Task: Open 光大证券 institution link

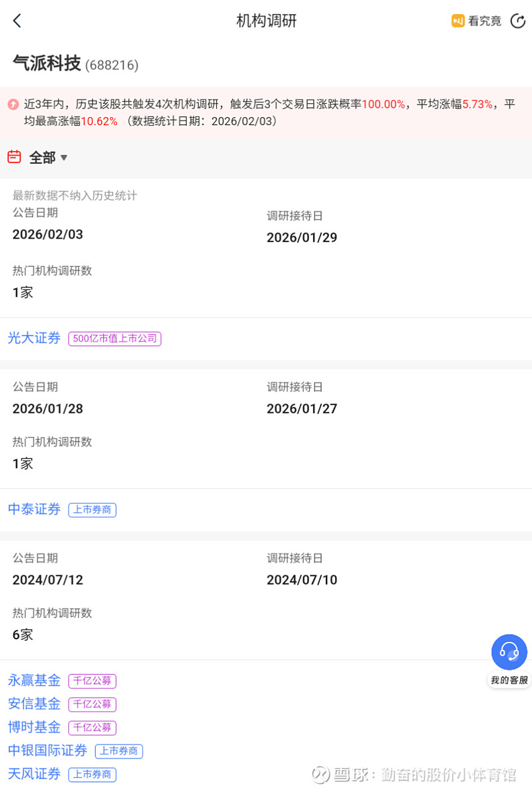Action: pyautogui.click(x=35, y=338)
